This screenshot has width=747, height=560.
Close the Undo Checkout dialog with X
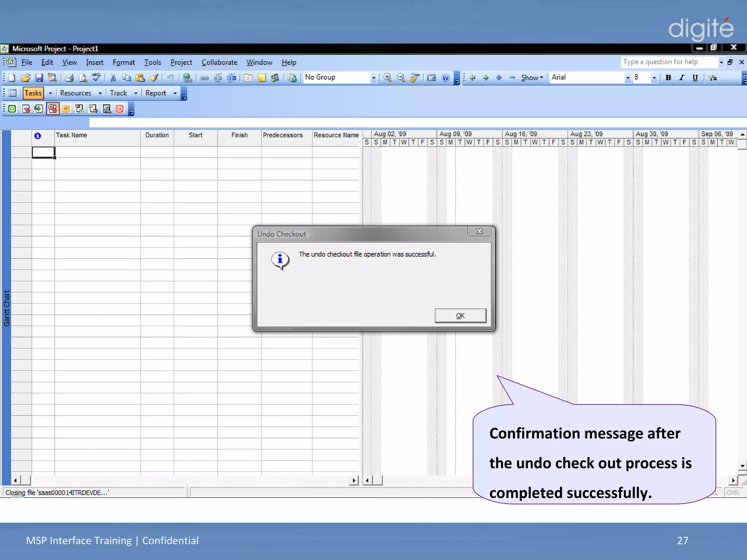point(480,231)
